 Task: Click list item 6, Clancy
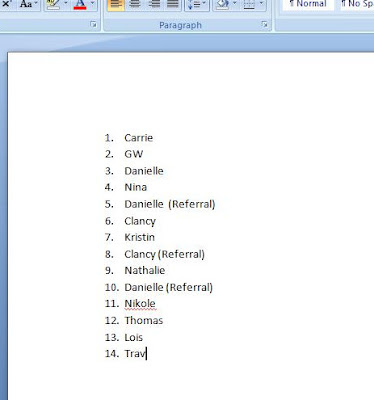[140, 221]
